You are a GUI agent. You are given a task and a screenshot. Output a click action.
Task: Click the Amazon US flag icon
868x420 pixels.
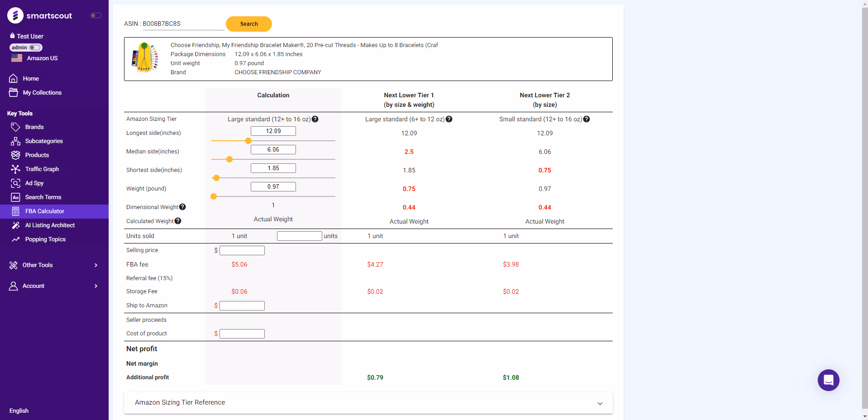[17, 58]
